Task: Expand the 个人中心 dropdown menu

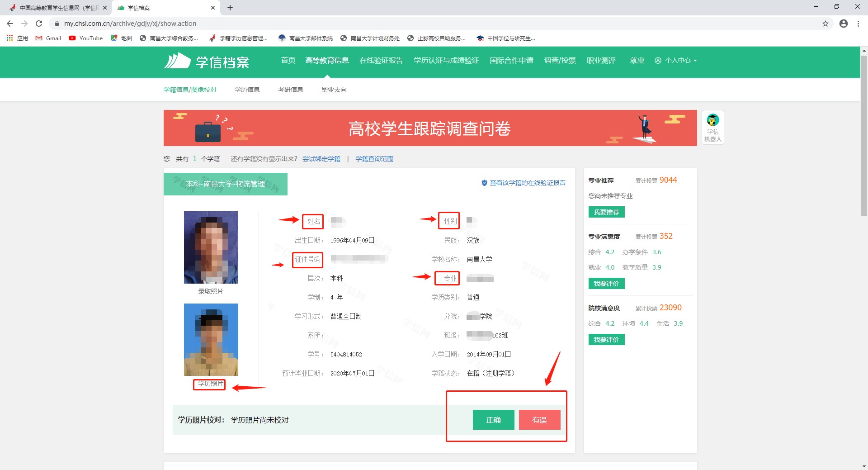Action: click(676, 61)
